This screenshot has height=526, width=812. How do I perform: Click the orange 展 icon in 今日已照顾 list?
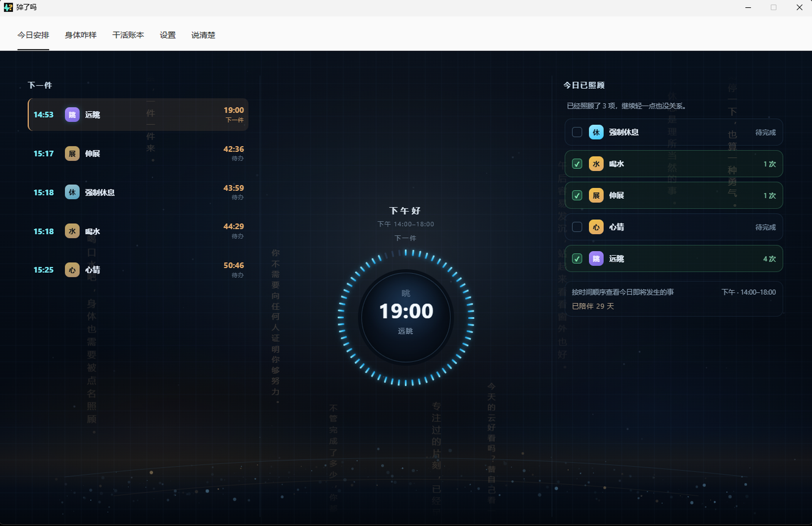point(596,195)
